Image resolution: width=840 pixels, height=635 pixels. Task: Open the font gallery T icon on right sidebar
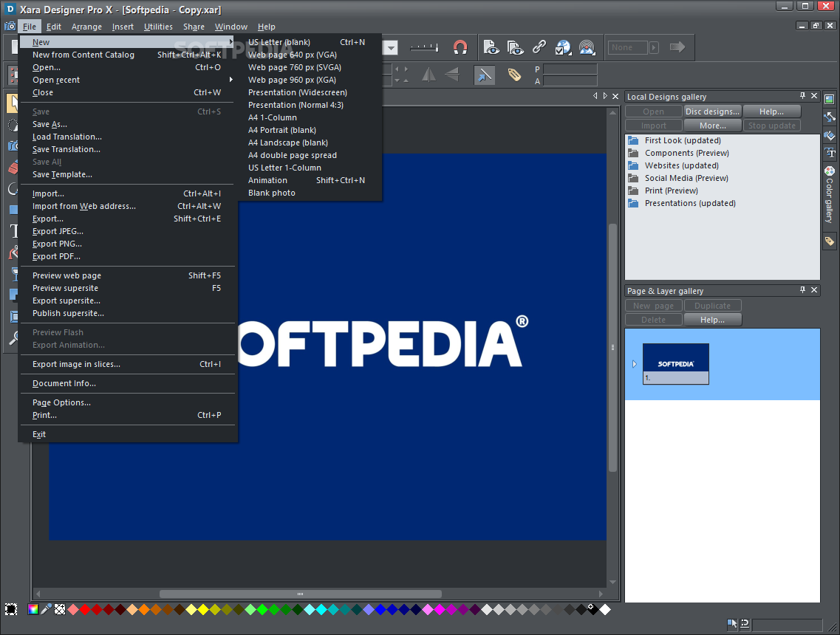coord(829,153)
